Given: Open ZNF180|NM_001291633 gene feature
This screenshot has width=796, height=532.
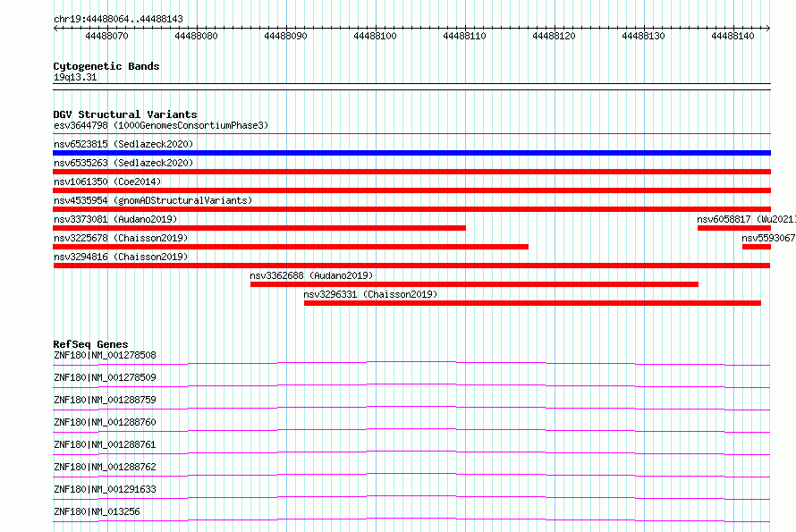Looking at the screenshot, I should click(x=411, y=497).
